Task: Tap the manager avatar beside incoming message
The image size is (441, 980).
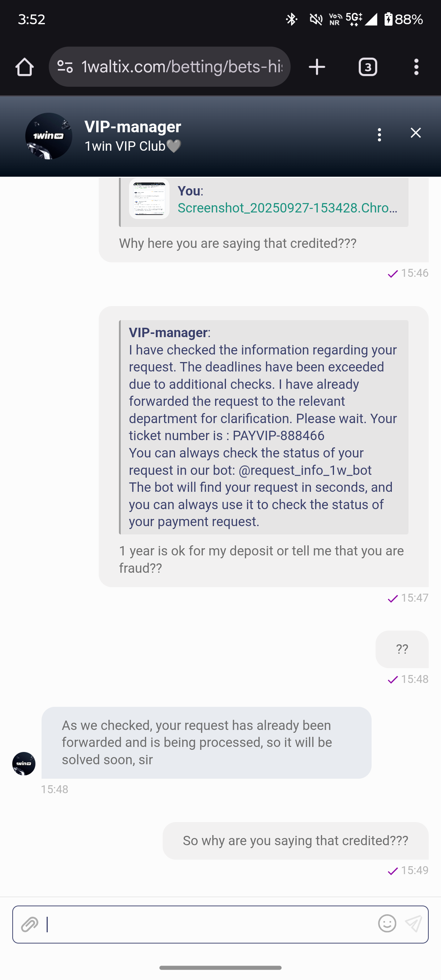Action: coord(23,764)
